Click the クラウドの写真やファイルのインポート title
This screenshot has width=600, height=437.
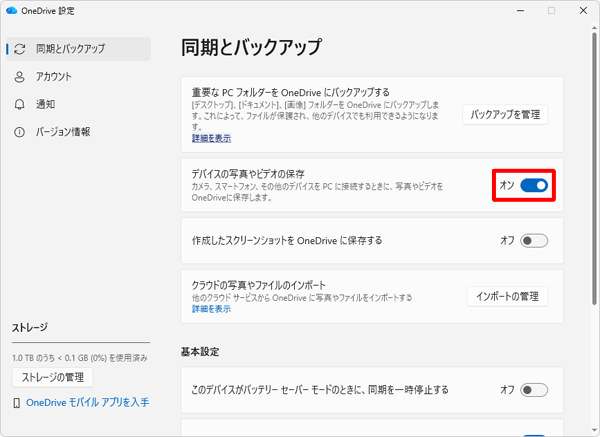click(x=259, y=285)
